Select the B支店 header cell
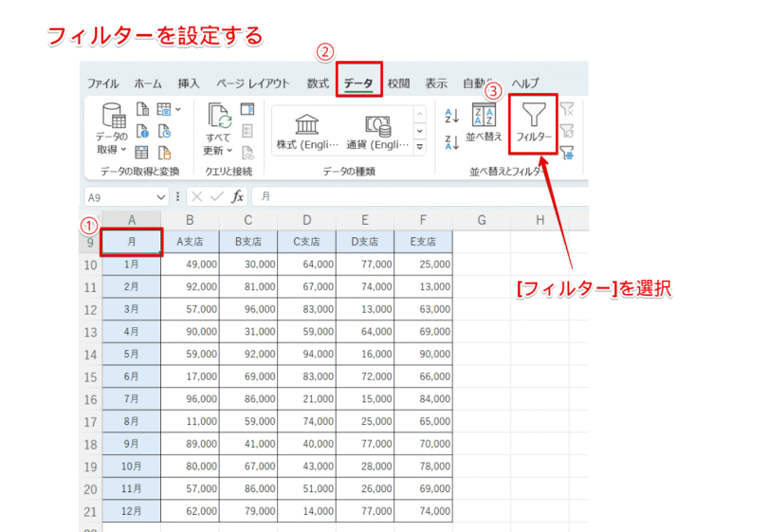 pyautogui.click(x=248, y=242)
